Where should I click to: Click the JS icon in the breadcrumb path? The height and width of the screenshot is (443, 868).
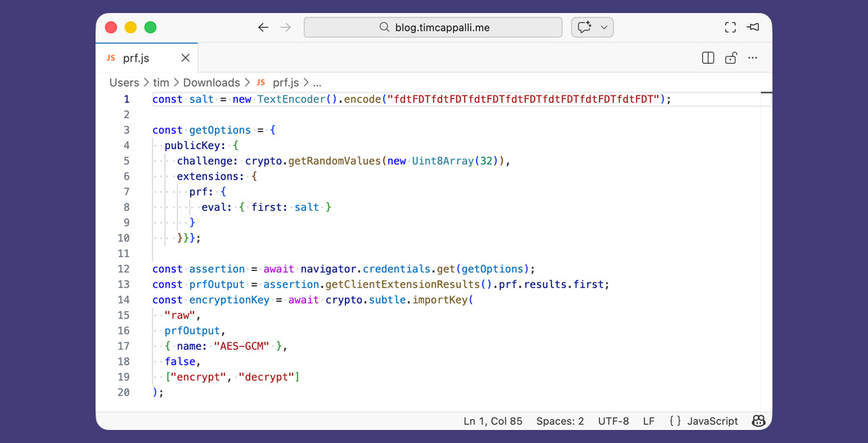(x=260, y=83)
